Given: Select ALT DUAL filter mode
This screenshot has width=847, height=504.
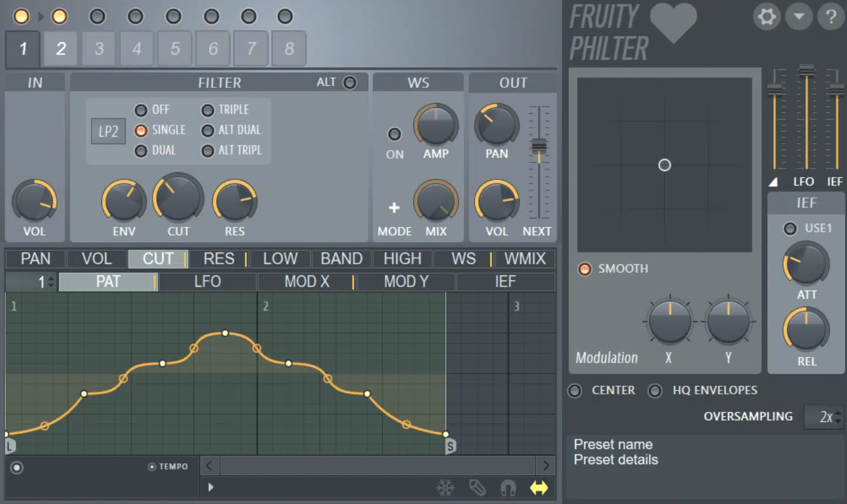Looking at the screenshot, I should (x=231, y=130).
